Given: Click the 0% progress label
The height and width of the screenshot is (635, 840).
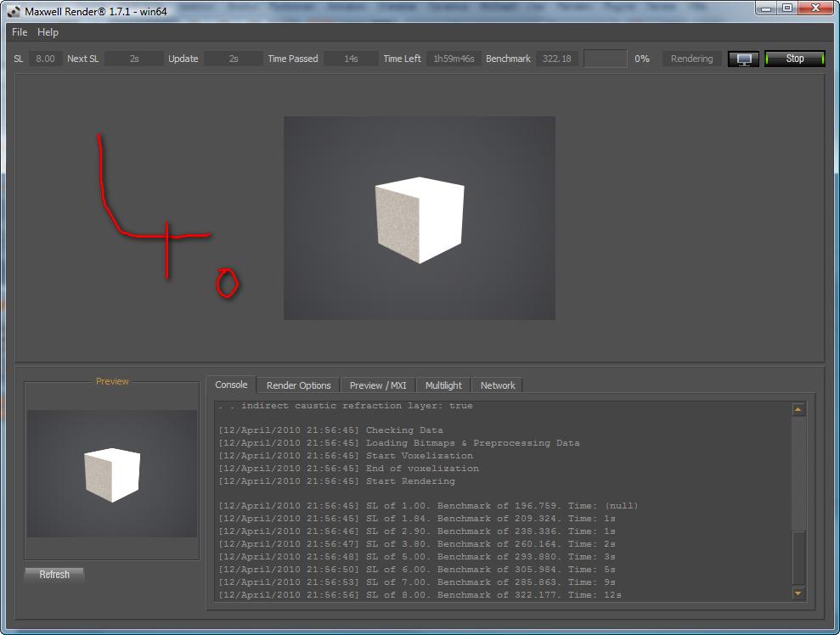Looking at the screenshot, I should click(x=642, y=59).
